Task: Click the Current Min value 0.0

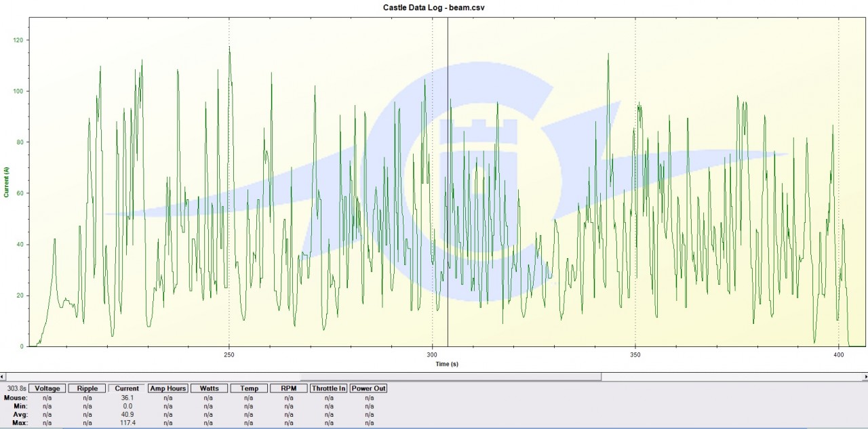Action: (x=127, y=406)
